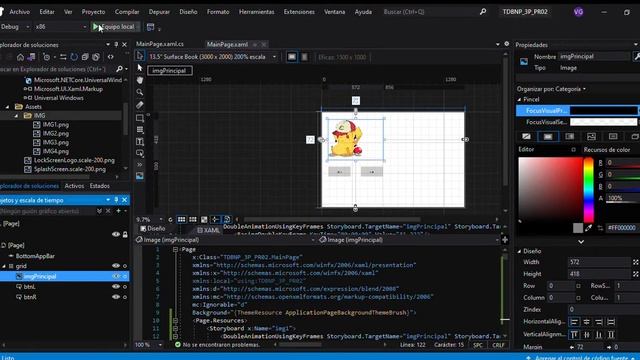The width and height of the screenshot is (640, 360).
Task: Toggle show snap grid in designer bar
Action: click(x=181, y=220)
